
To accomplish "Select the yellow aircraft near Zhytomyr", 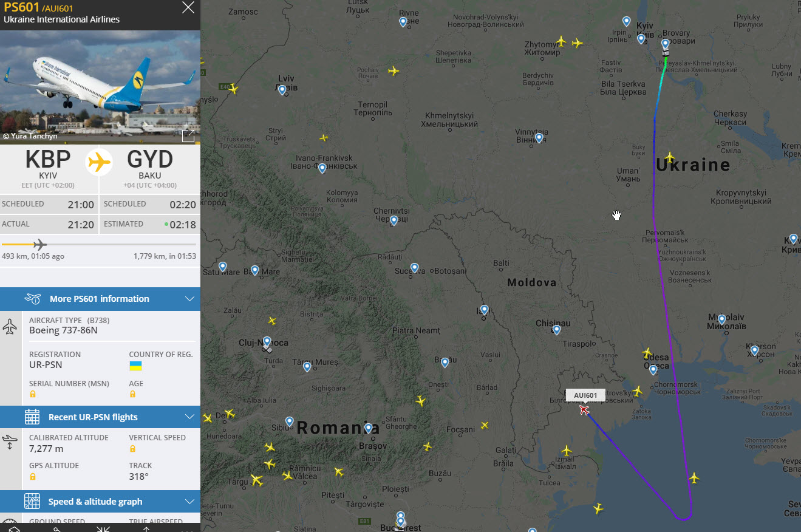I will (561, 41).
